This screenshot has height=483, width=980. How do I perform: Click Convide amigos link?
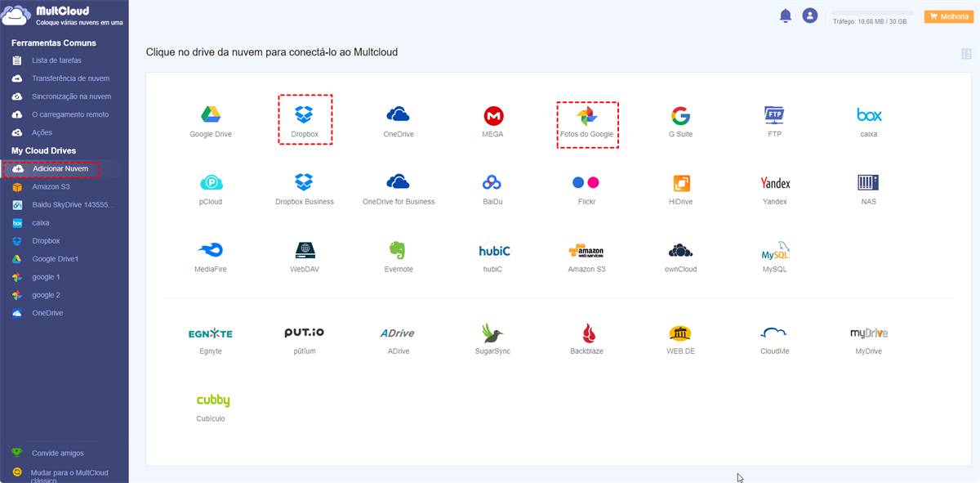coord(57,453)
